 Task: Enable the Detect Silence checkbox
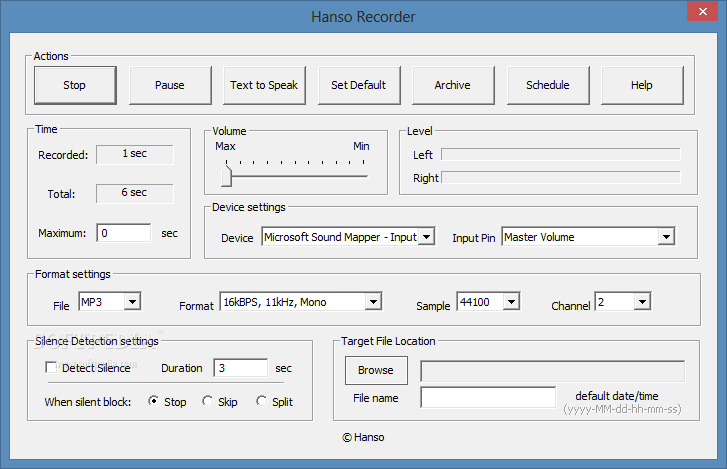[x=51, y=368]
